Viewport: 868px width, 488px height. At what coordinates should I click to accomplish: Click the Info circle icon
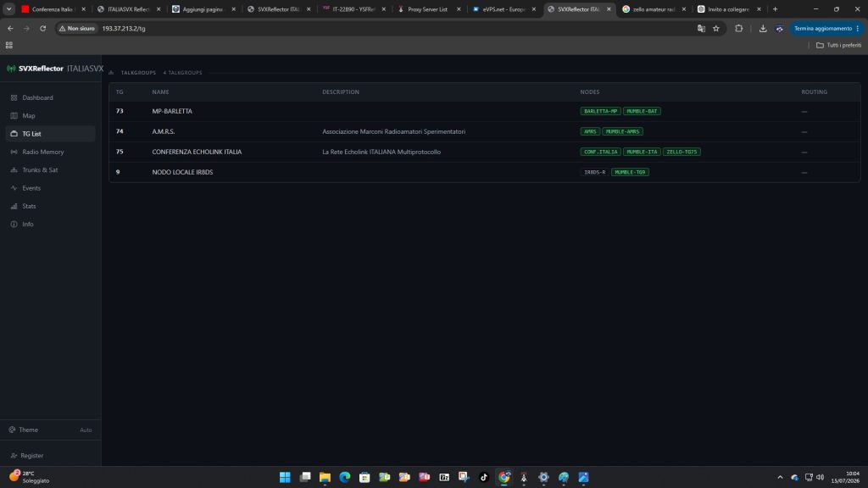(x=14, y=224)
